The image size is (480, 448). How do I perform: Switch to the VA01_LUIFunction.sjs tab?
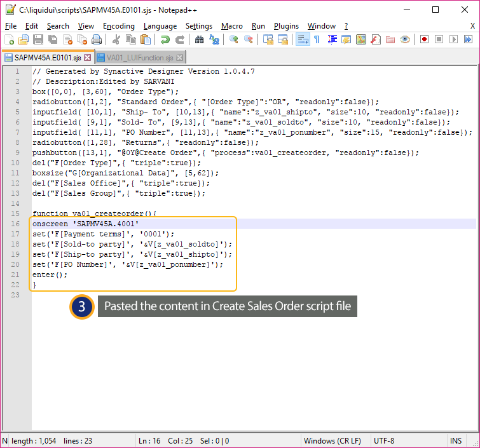point(140,58)
